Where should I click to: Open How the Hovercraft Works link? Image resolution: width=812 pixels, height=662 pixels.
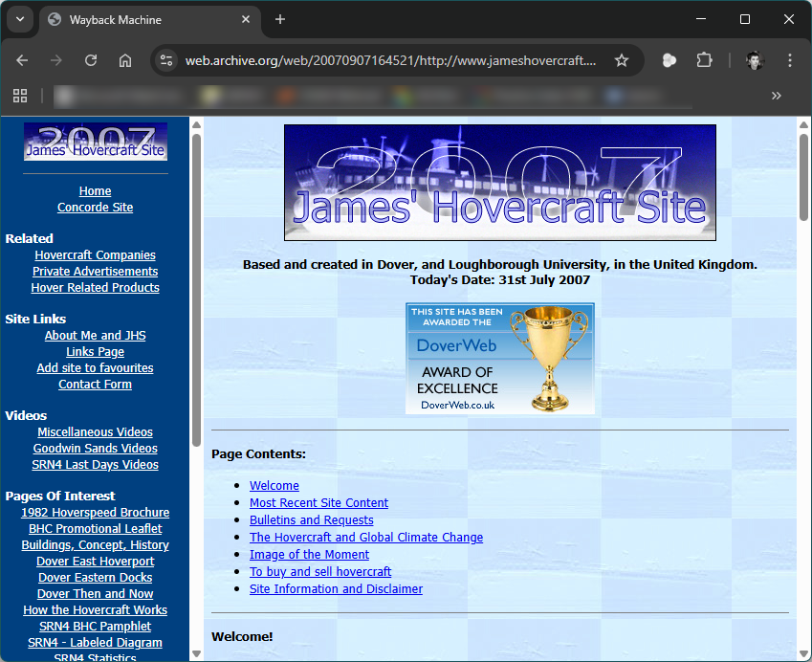point(96,610)
